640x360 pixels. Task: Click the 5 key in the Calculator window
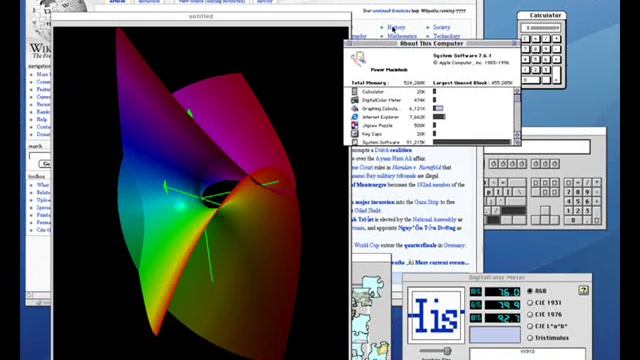coord(536,60)
